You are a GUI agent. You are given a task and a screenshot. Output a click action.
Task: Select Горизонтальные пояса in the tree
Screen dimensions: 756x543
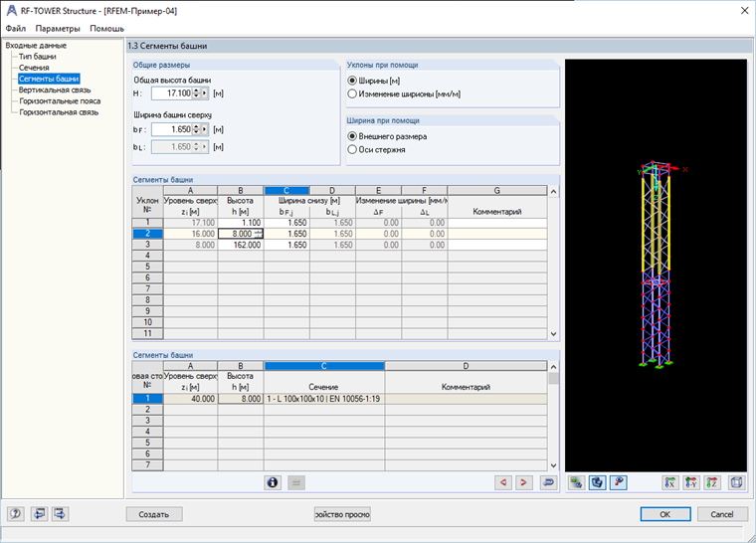tap(60, 101)
